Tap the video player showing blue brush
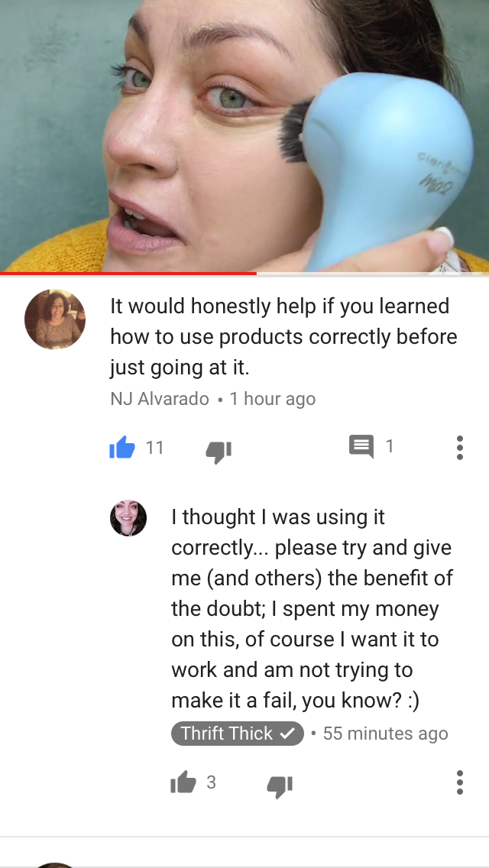Image resolution: width=489 pixels, height=868 pixels. pyautogui.click(x=244, y=136)
